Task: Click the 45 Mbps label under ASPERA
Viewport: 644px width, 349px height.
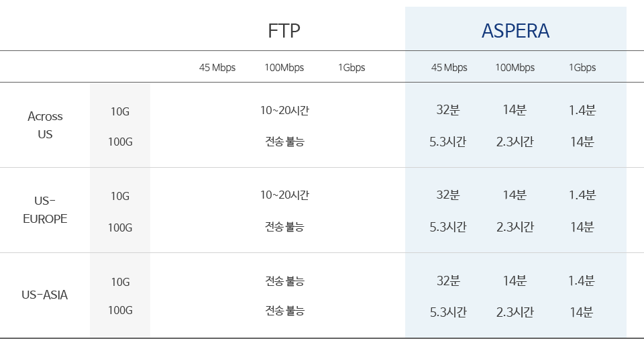Action: coord(449,67)
